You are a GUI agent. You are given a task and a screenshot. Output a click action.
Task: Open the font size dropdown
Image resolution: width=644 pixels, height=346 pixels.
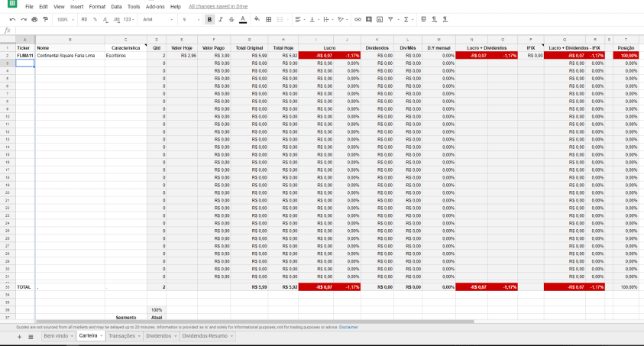click(x=191, y=19)
